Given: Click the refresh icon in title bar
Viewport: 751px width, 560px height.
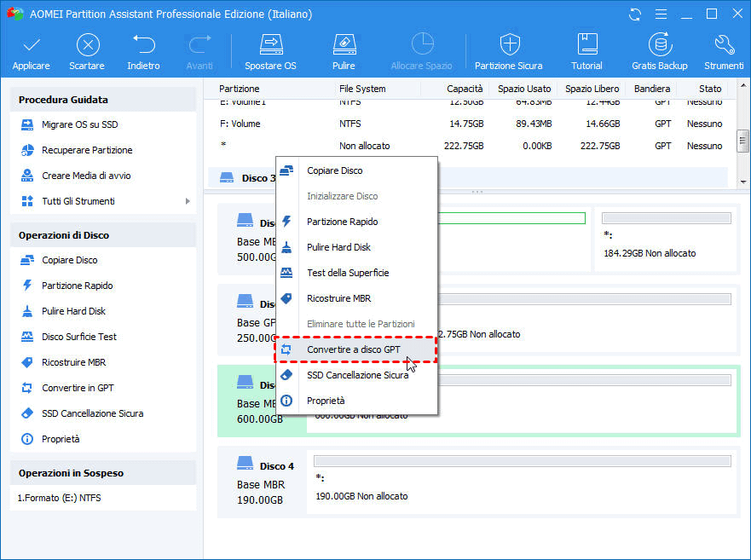Looking at the screenshot, I should (x=635, y=14).
